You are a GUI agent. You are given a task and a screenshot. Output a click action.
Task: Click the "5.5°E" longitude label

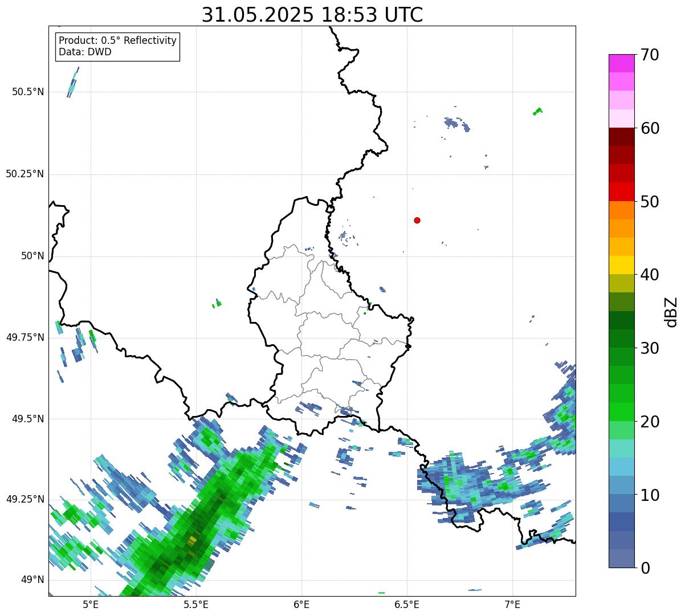(x=196, y=604)
